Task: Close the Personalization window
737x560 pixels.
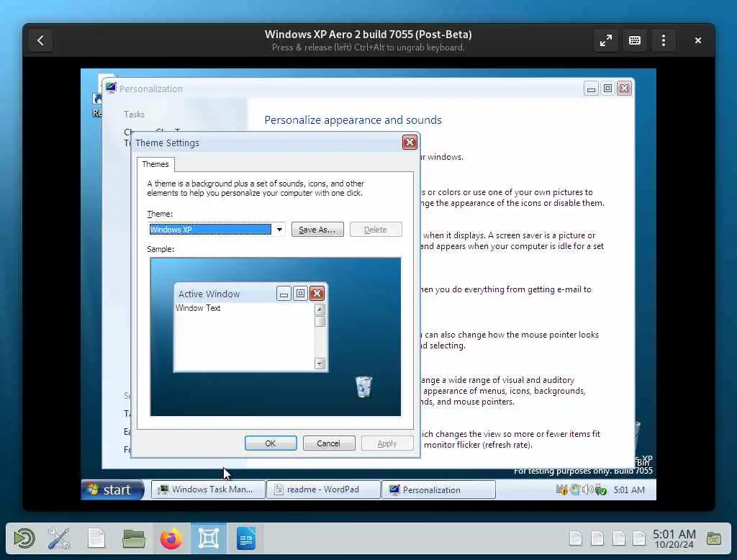Action: click(x=624, y=89)
